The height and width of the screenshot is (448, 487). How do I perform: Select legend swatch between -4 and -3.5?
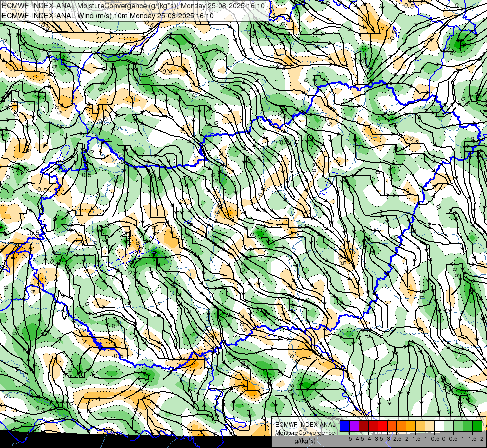[x=373, y=426]
